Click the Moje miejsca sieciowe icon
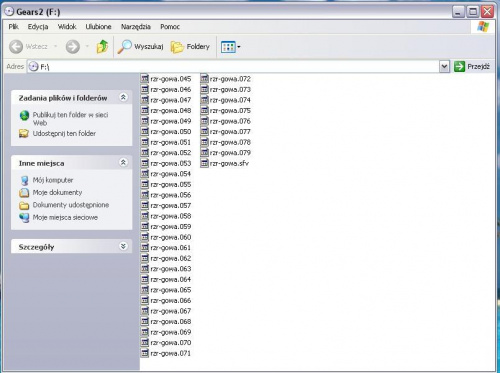 (x=24, y=218)
